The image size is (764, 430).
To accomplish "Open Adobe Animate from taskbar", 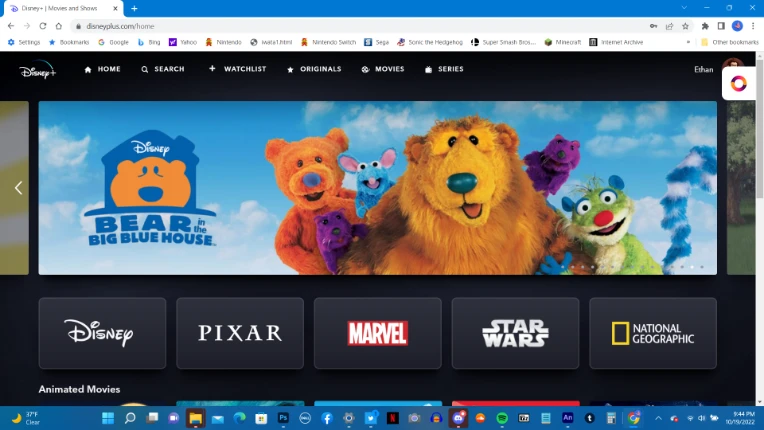I will [x=568, y=418].
